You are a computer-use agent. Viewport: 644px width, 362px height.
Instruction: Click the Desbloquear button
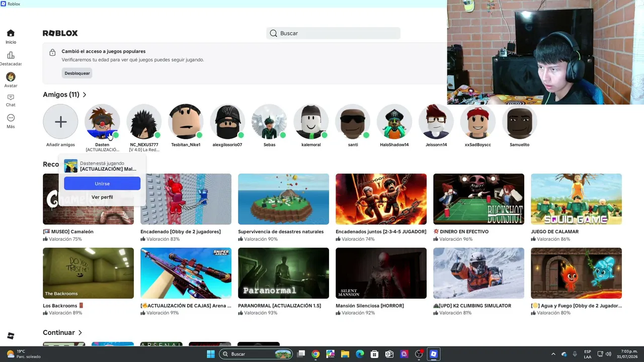pyautogui.click(x=77, y=73)
